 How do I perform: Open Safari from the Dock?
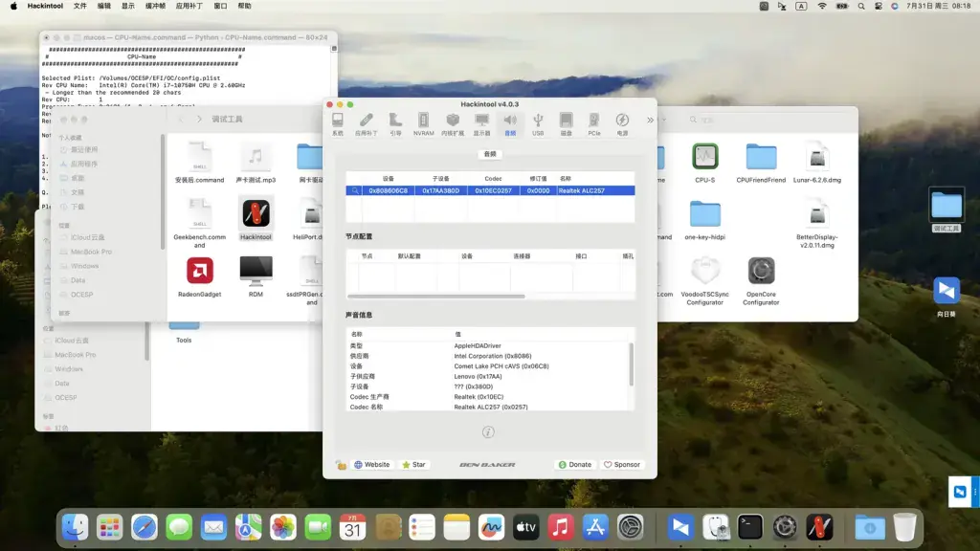pos(145,527)
